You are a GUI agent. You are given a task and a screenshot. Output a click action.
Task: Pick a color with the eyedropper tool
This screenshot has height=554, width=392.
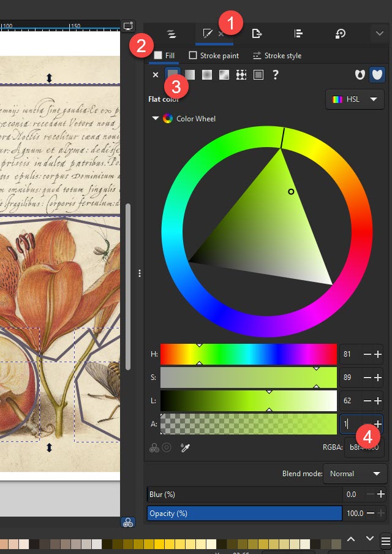[184, 448]
